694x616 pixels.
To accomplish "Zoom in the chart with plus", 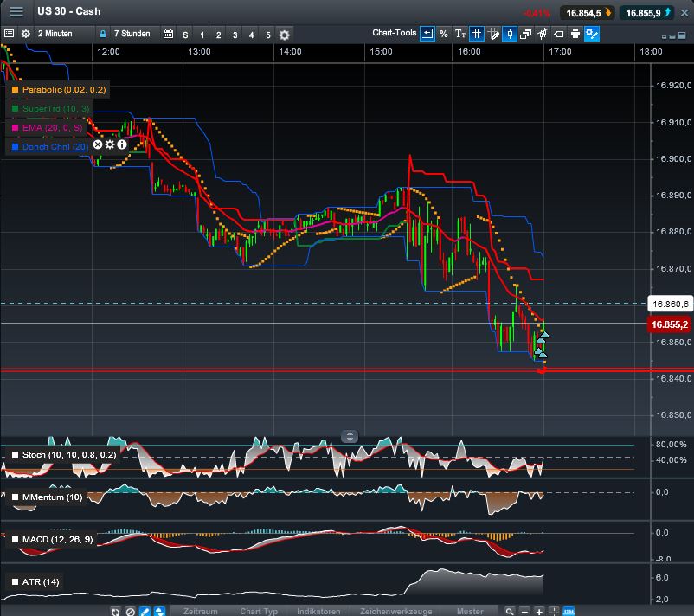I will click(x=539, y=611).
